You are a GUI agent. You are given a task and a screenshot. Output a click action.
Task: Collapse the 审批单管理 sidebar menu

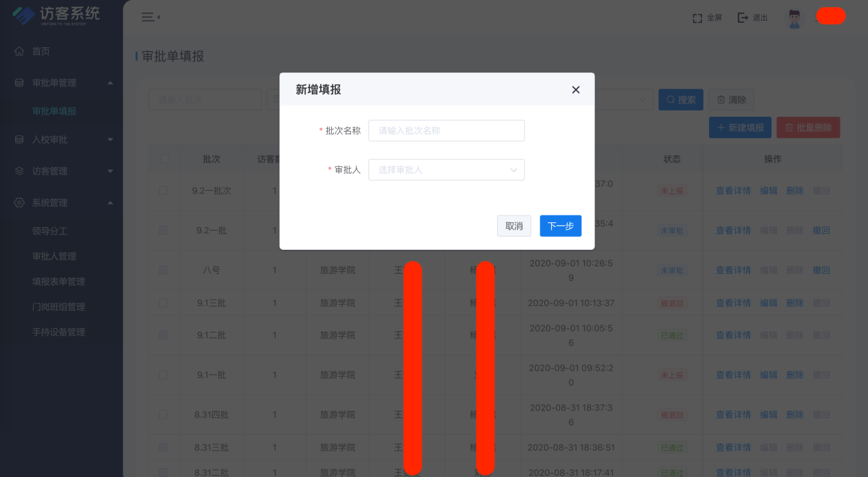pyautogui.click(x=62, y=83)
